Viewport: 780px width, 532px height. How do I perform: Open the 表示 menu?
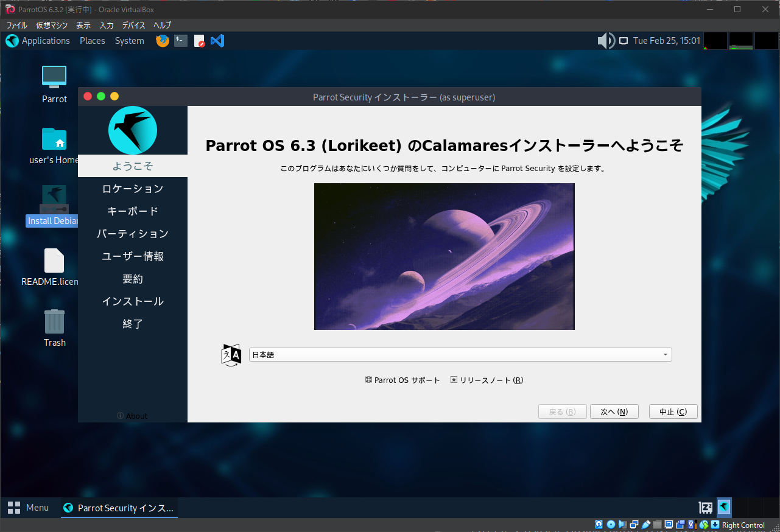(83, 25)
